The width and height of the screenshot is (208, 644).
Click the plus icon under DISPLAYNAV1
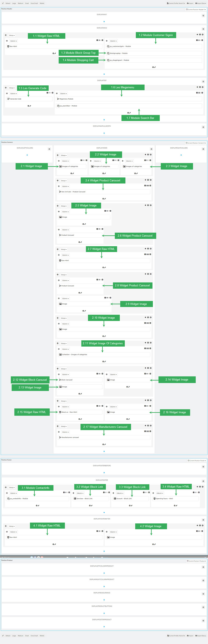point(104,21)
